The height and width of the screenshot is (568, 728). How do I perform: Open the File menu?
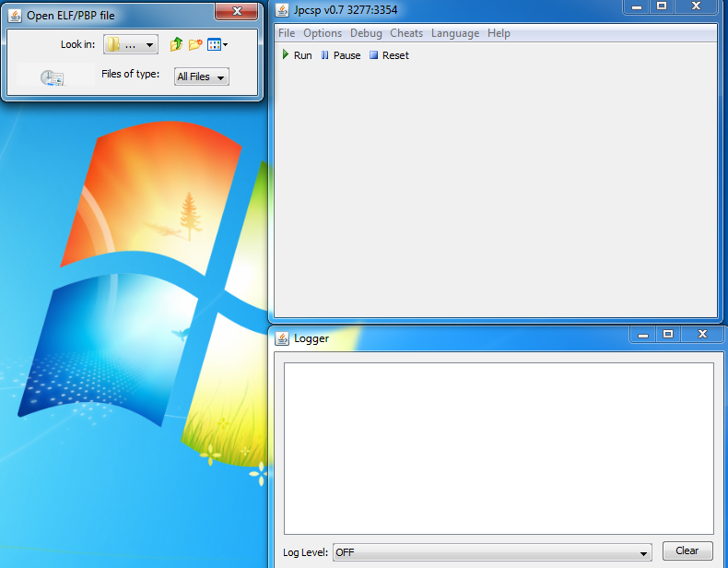pos(287,33)
